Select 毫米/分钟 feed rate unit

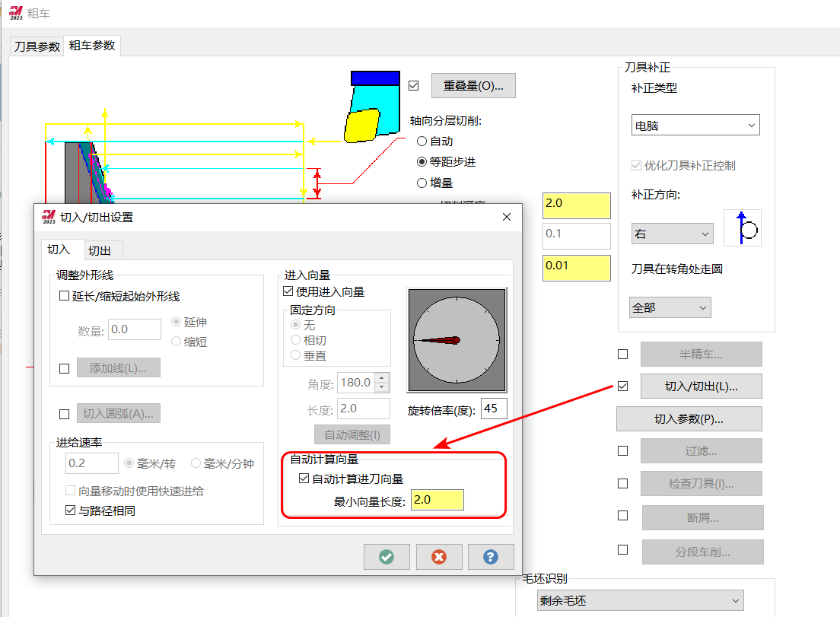point(196,463)
